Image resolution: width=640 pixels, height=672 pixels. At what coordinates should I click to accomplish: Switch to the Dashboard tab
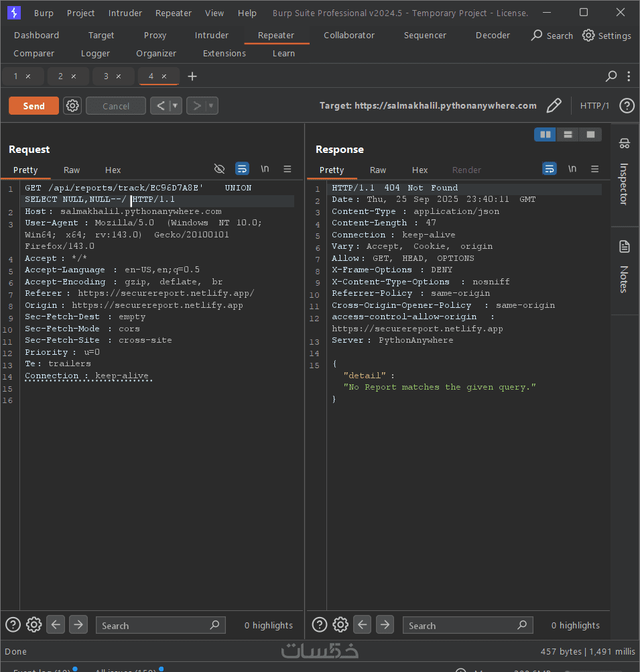point(36,35)
